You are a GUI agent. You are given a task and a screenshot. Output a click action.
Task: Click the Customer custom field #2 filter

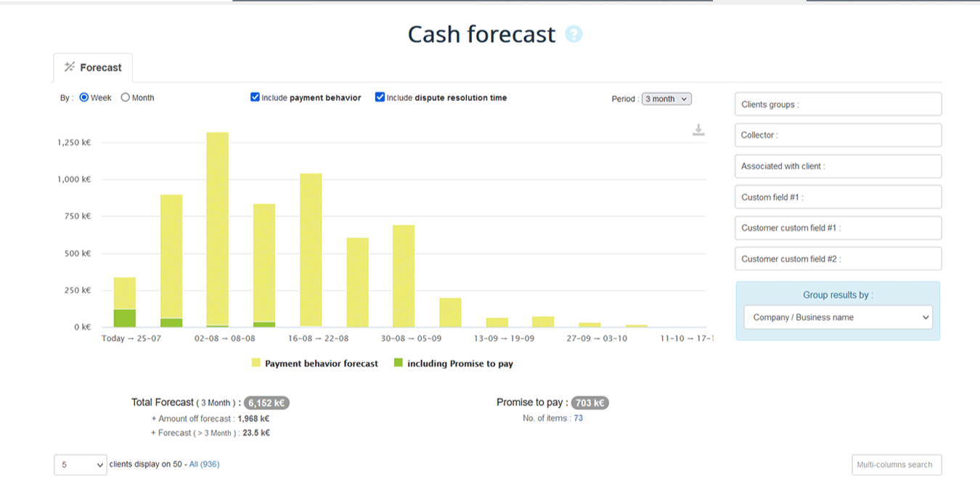click(x=838, y=259)
